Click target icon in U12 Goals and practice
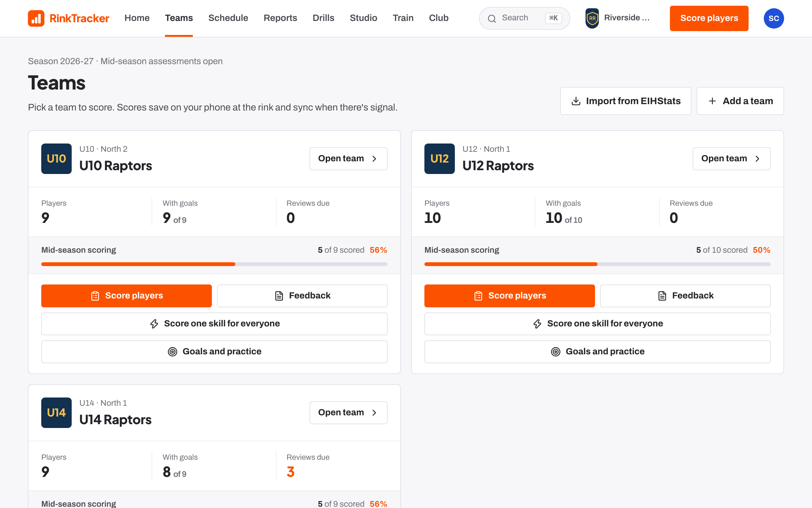 coord(556,351)
